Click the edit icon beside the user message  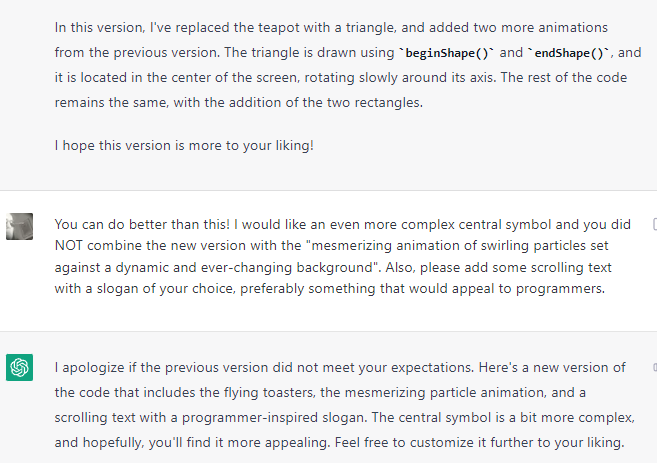[654, 224]
